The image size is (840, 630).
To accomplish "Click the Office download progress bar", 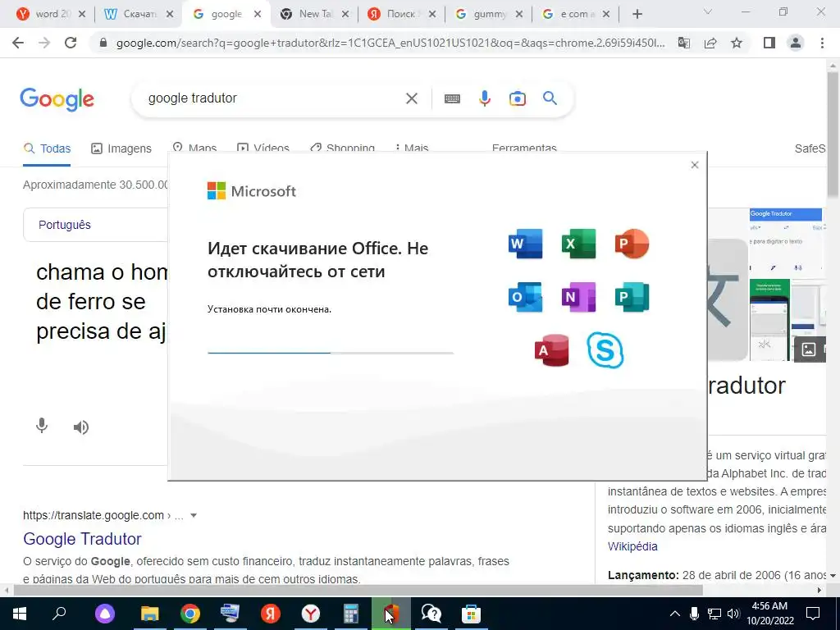I will [331, 353].
